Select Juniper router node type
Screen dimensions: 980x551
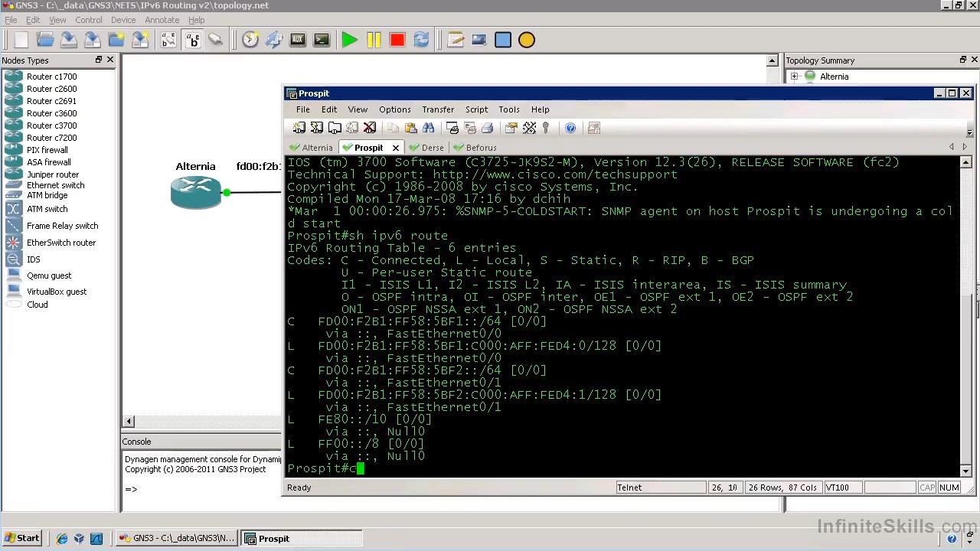[52, 174]
